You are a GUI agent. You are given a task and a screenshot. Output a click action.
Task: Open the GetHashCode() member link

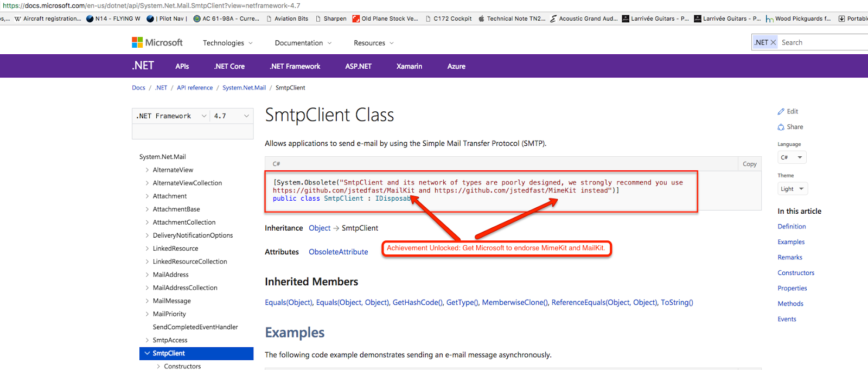pos(418,302)
